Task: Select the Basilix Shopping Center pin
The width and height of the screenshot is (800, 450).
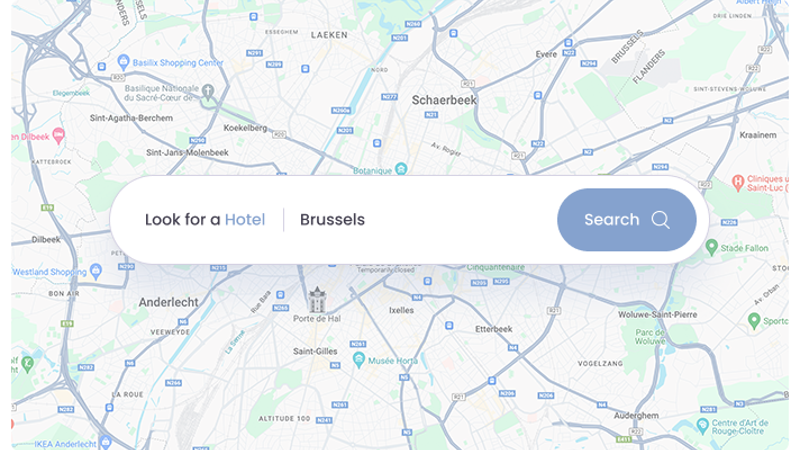Action: pos(123,63)
